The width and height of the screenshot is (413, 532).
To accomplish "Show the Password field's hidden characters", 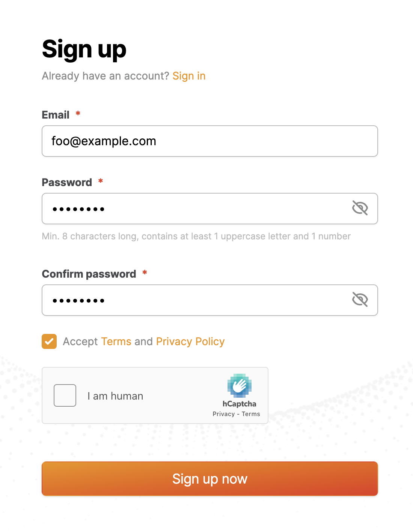I will [x=360, y=208].
